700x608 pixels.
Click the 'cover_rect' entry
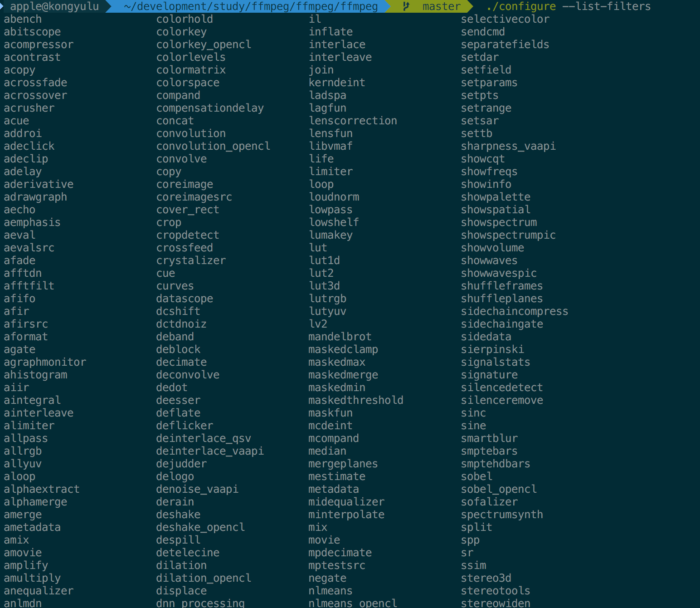[188, 210]
